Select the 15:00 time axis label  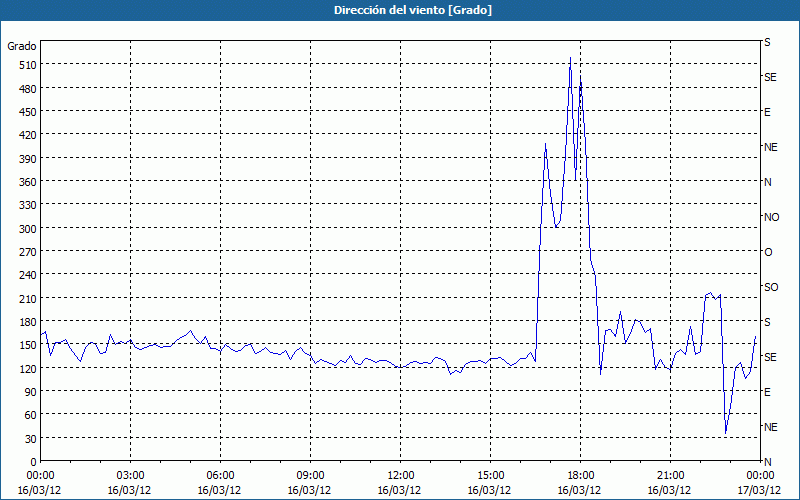tap(490, 476)
